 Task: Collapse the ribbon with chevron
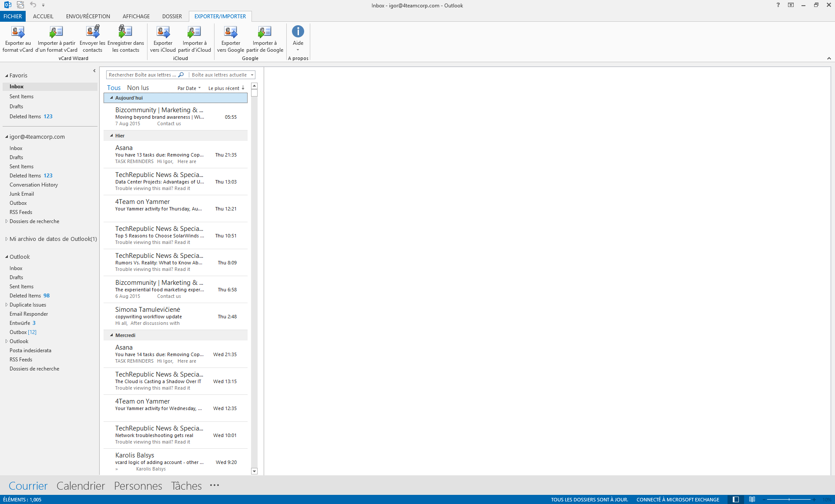click(x=829, y=58)
